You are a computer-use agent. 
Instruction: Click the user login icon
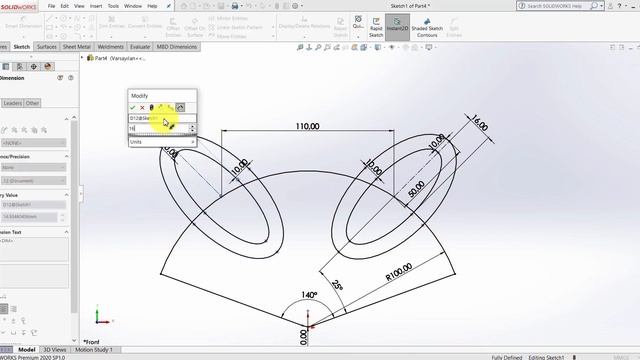(610, 6)
